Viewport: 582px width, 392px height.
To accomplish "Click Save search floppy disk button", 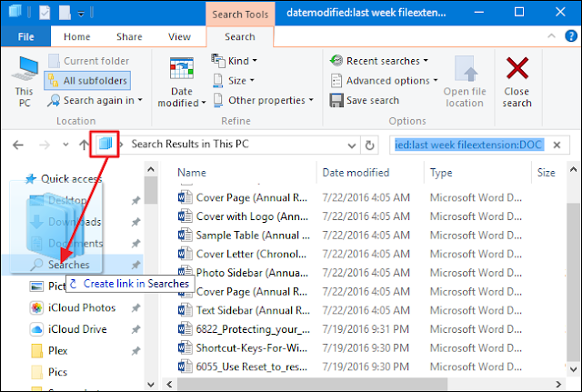I will tap(364, 100).
